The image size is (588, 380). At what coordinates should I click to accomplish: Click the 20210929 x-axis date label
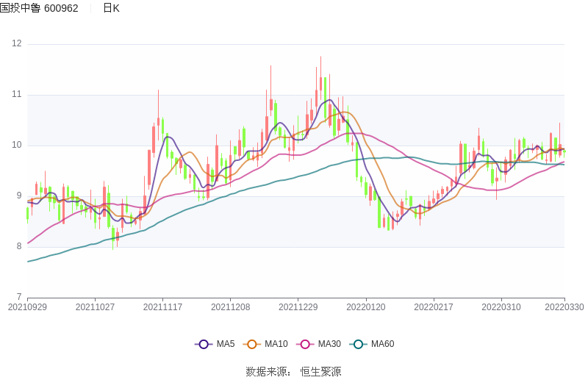click(x=27, y=307)
